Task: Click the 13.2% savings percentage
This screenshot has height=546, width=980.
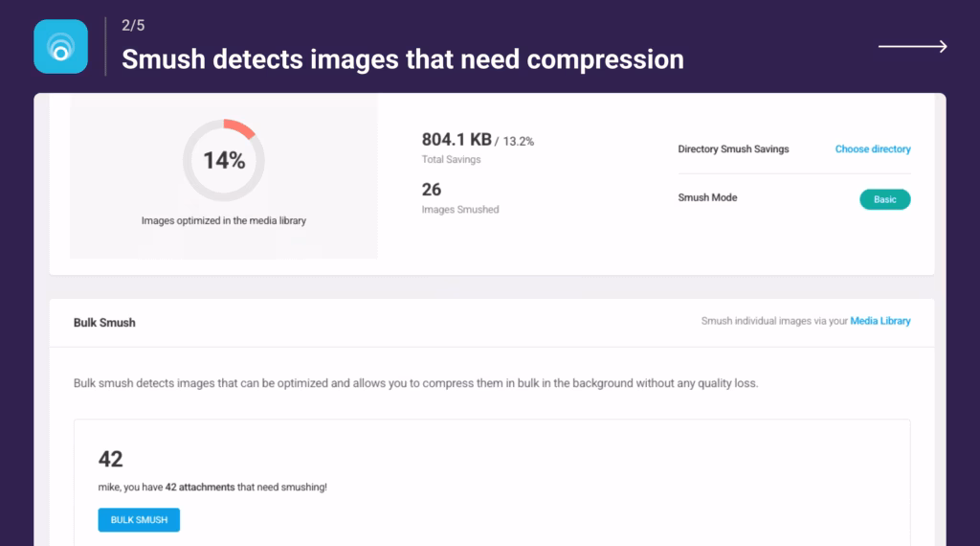Action: pos(518,142)
